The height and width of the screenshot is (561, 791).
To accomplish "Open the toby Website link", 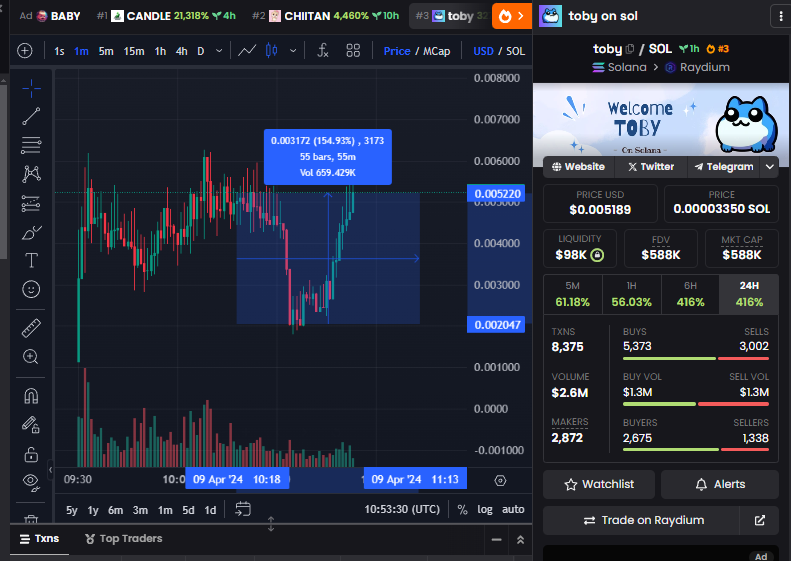I will point(579,166).
